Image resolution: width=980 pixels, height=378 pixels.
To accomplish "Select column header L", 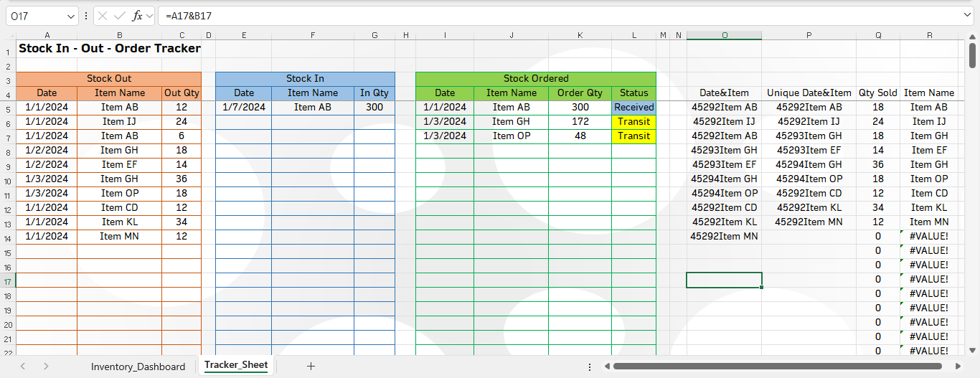I will (x=633, y=34).
